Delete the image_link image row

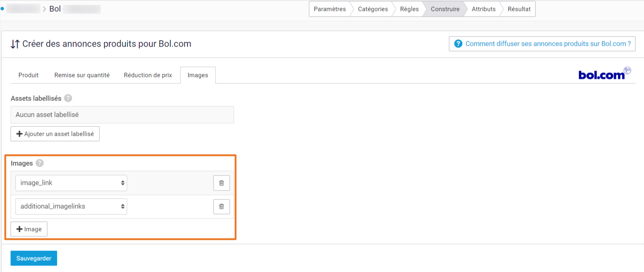point(221,183)
